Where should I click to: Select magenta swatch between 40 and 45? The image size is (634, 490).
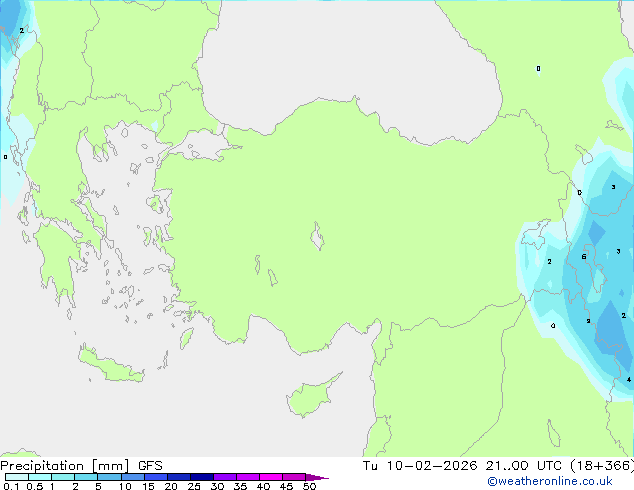pos(271,477)
